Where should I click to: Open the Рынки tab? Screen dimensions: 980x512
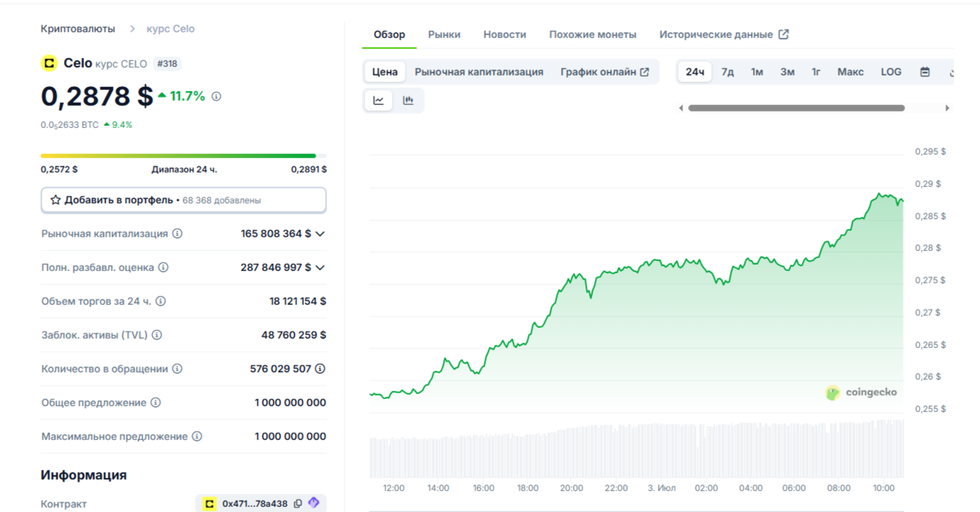click(x=444, y=35)
